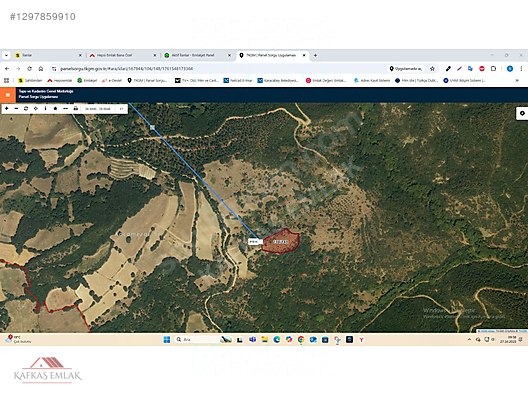
Task: Click the white parcel label box
Action: (x=255, y=241)
